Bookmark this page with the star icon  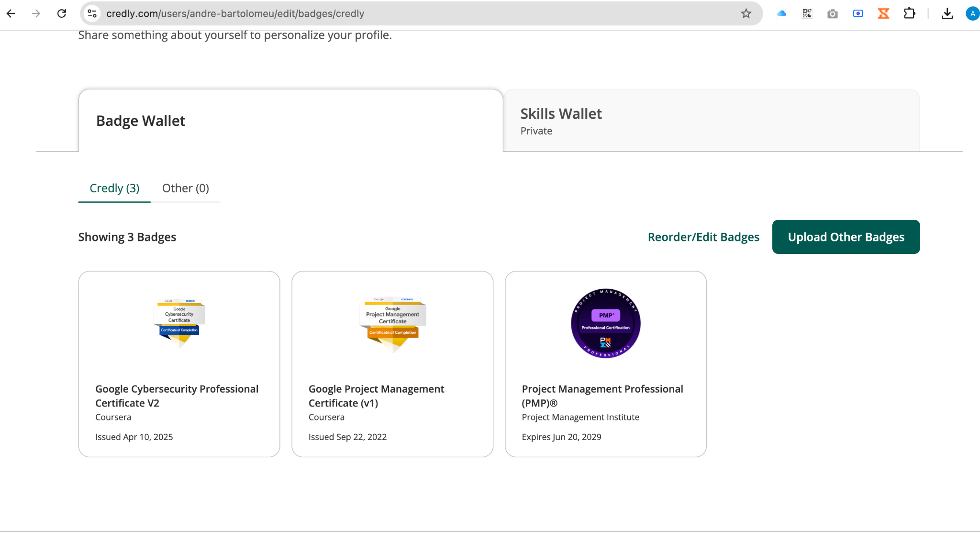point(746,13)
